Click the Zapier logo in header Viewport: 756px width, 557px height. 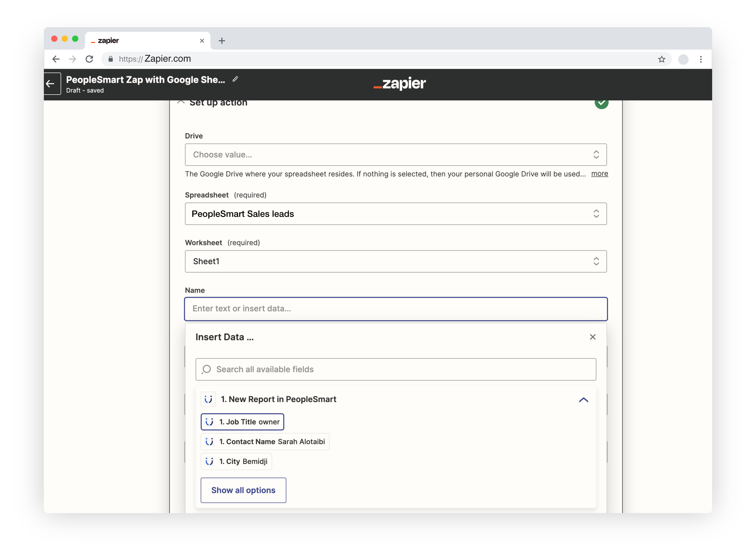(400, 83)
